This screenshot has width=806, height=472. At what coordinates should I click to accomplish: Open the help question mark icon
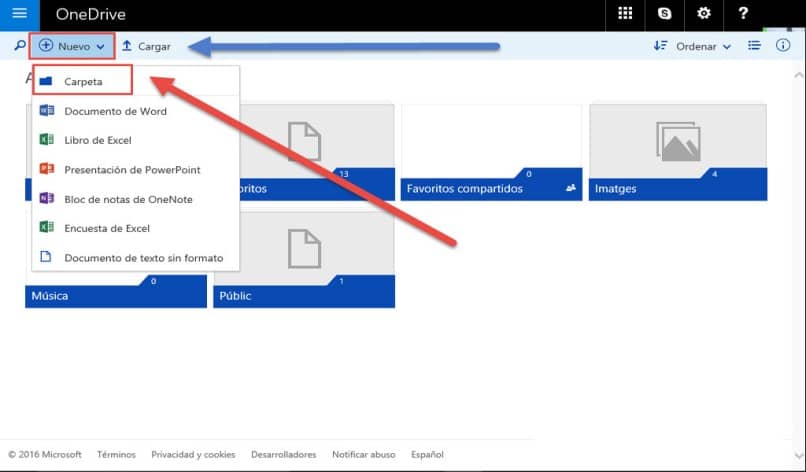743,13
